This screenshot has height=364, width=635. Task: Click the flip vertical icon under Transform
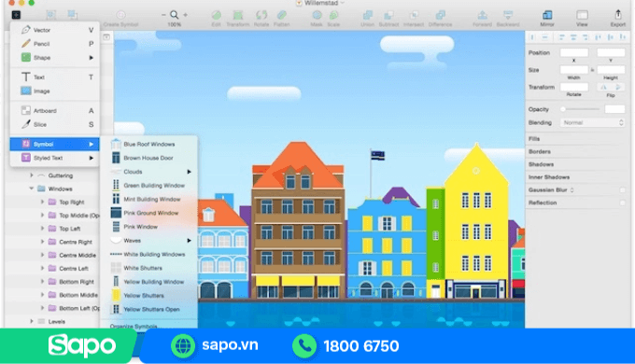click(x=618, y=87)
